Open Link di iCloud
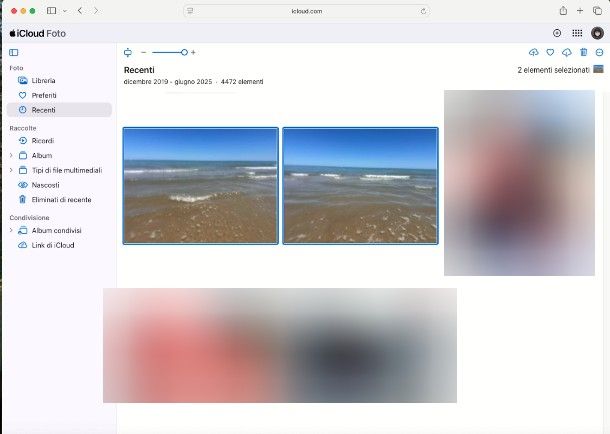The width and height of the screenshot is (610, 434). (52, 245)
